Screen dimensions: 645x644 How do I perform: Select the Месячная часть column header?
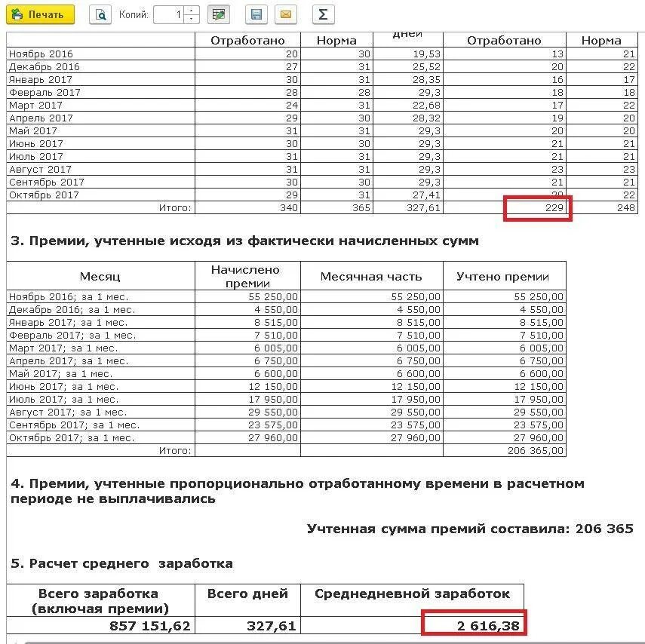coord(371,276)
